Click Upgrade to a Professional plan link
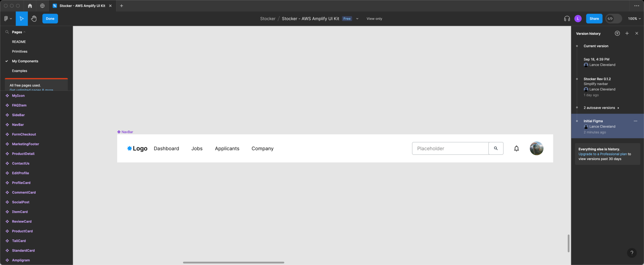The width and height of the screenshot is (644, 265). [603, 154]
